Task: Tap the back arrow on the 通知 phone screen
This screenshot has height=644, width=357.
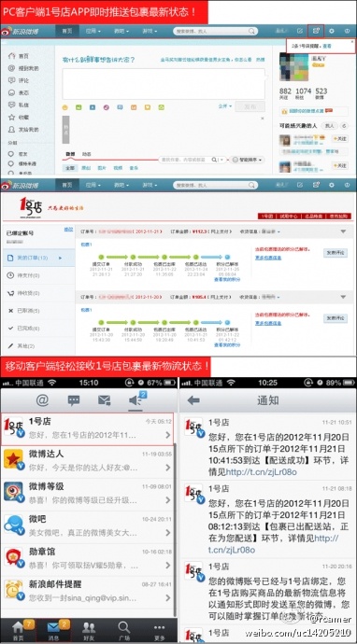Action: point(193,400)
